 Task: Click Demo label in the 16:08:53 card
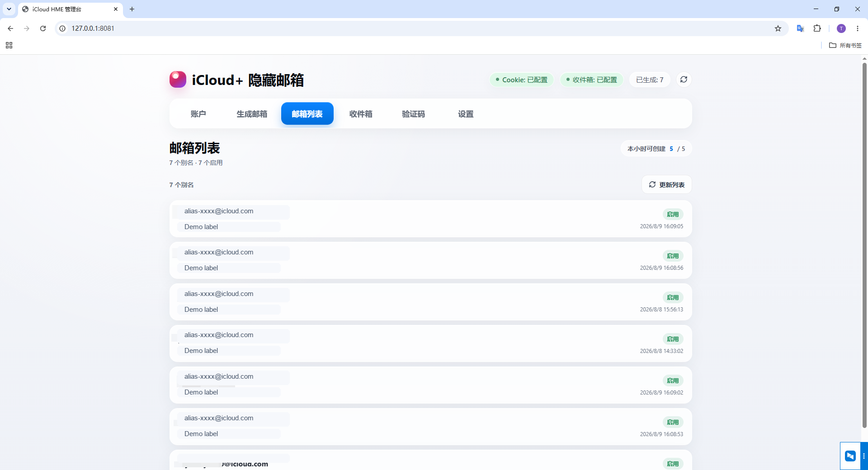[201, 434]
